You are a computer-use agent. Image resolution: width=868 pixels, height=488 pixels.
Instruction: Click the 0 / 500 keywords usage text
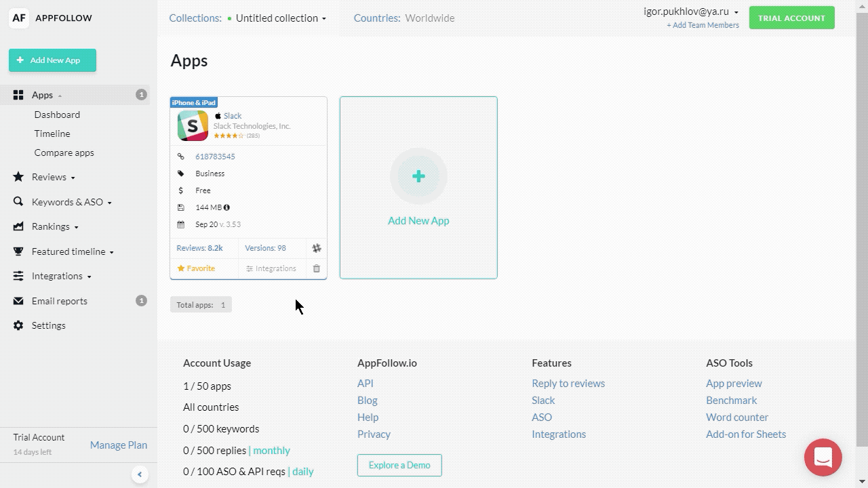click(x=221, y=428)
